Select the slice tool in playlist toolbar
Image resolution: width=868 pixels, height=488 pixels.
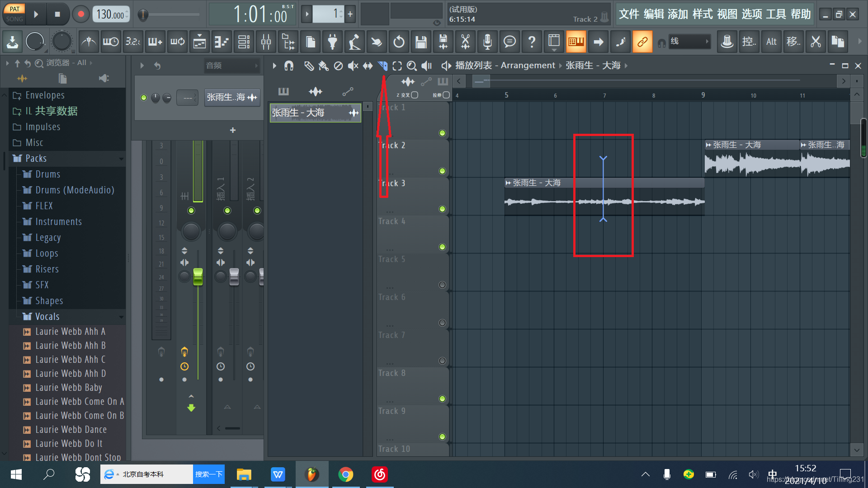(382, 66)
